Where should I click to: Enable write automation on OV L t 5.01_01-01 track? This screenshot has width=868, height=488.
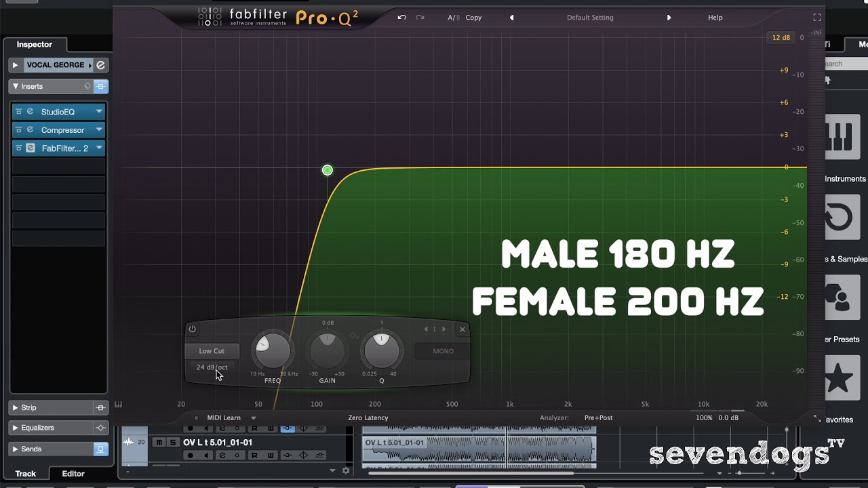tap(269, 455)
